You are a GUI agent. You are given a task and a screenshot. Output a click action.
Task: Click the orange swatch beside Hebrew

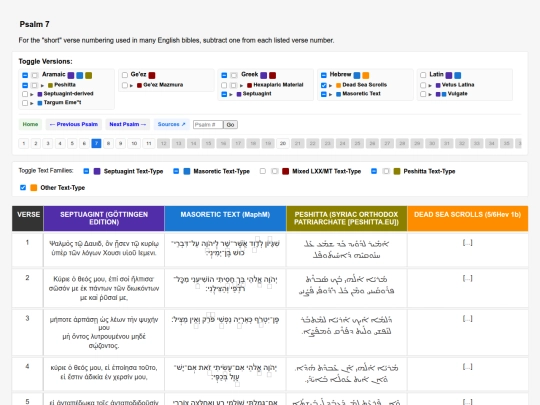tap(366, 75)
